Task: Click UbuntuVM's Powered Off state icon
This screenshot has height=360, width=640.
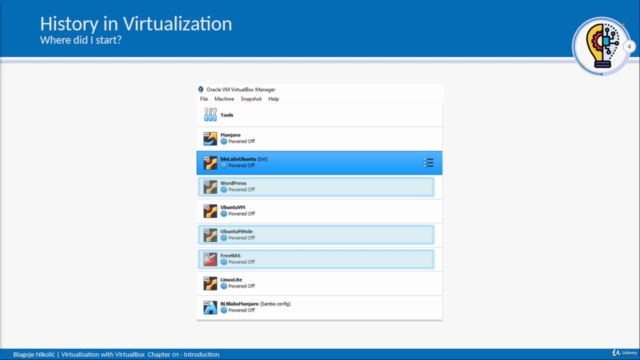Action: [x=224, y=213]
